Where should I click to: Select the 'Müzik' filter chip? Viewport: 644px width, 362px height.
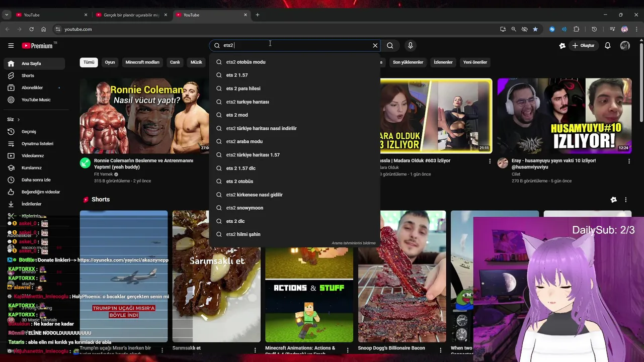(x=196, y=62)
